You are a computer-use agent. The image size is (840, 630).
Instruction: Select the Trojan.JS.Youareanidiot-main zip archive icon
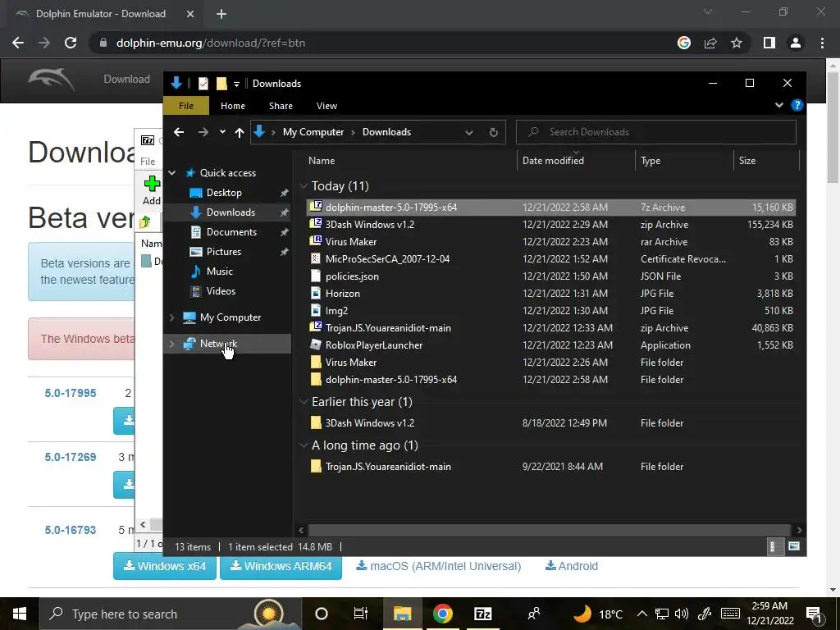316,327
